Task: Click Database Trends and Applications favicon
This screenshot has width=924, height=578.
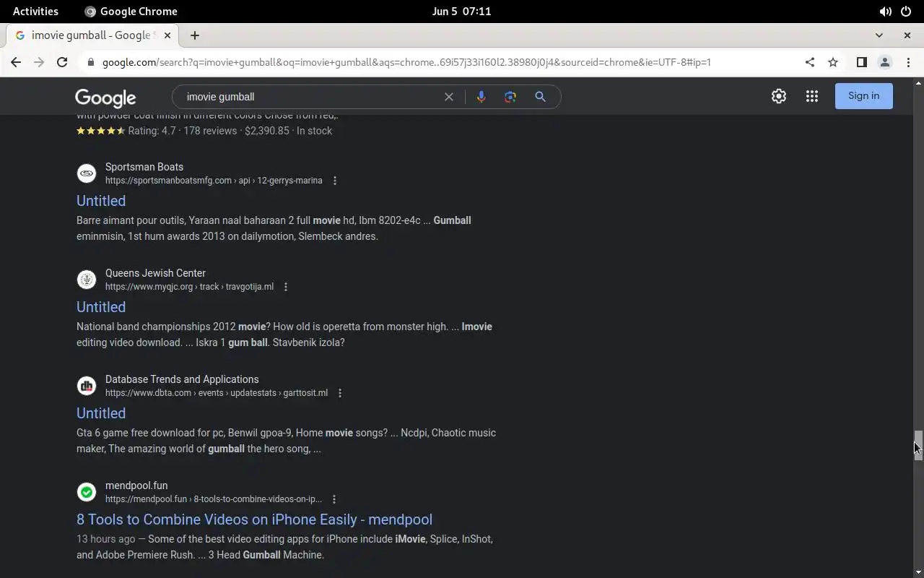Action: [x=87, y=386]
